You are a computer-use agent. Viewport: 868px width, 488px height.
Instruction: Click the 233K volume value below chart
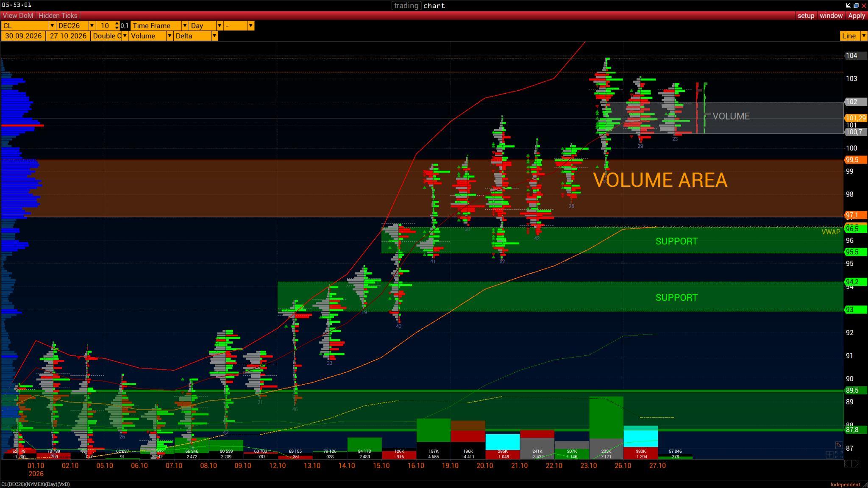point(606,452)
